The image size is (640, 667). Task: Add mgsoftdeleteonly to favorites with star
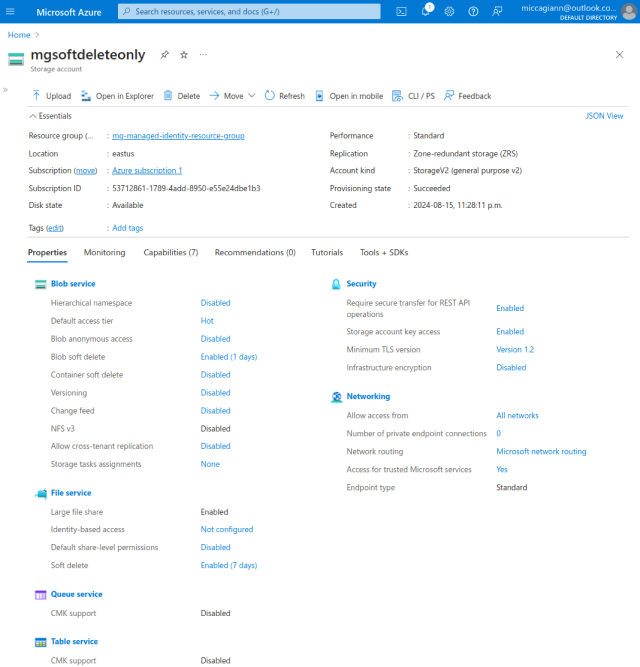(184, 55)
